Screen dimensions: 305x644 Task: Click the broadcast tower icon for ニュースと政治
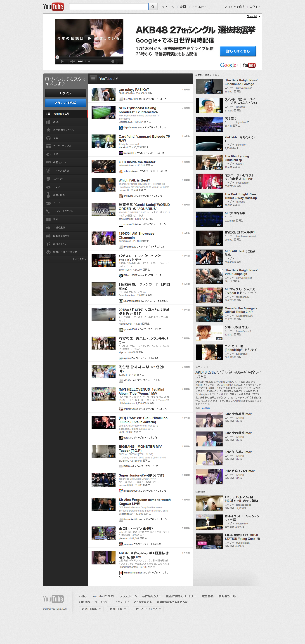48,171
